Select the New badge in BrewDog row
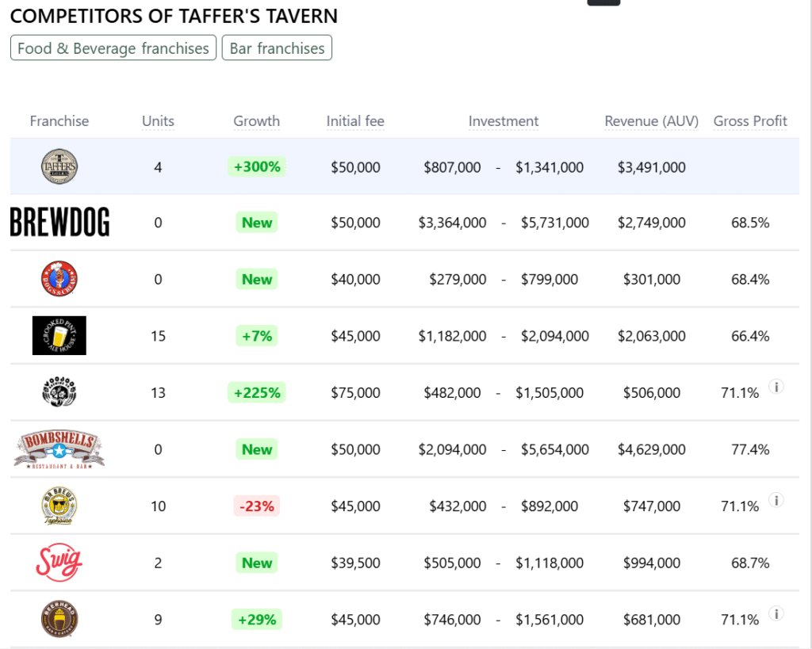 click(x=257, y=223)
